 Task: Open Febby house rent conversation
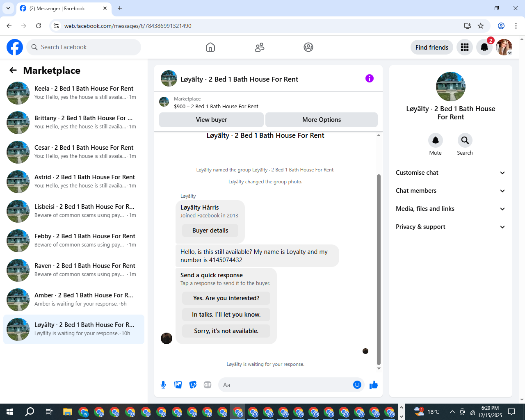(x=74, y=241)
